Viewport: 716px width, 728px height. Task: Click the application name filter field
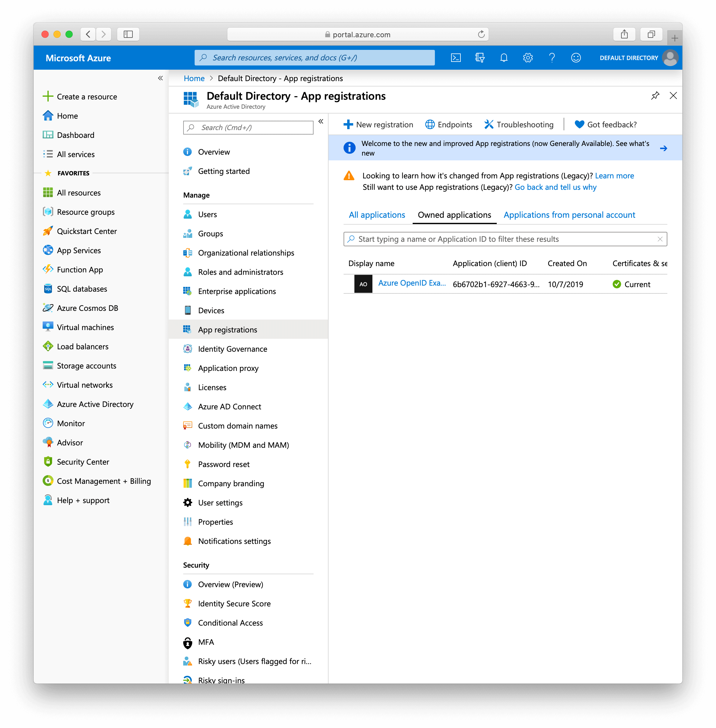point(505,239)
